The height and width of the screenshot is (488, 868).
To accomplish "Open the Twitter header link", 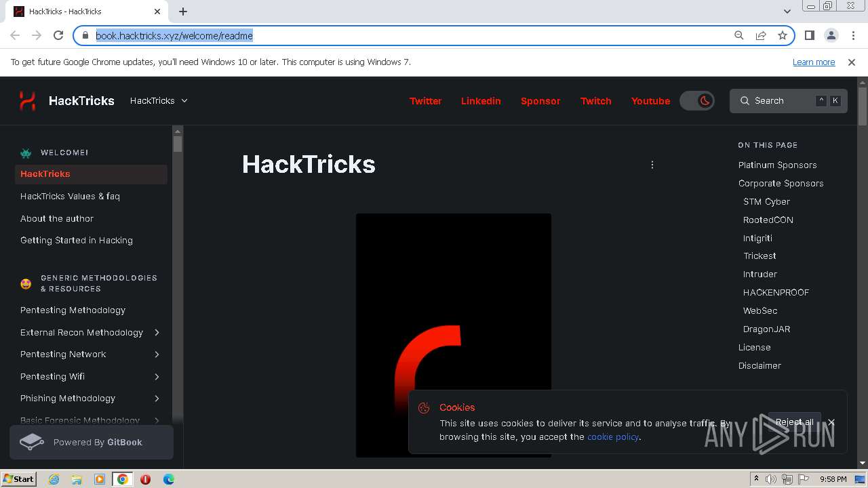I will 425,101.
